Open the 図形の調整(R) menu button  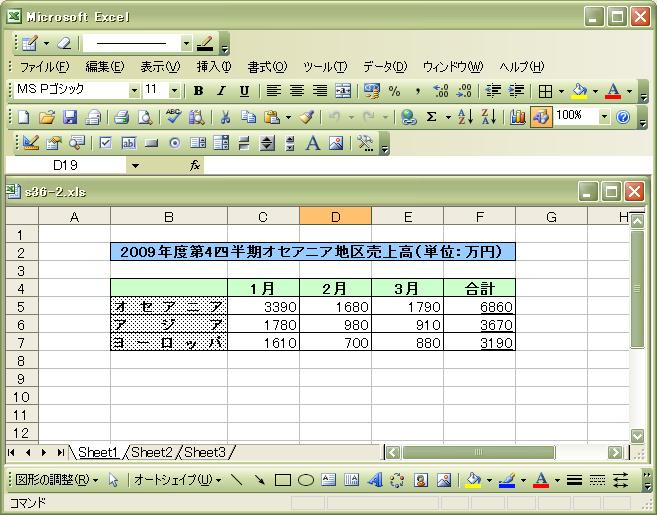[56, 480]
